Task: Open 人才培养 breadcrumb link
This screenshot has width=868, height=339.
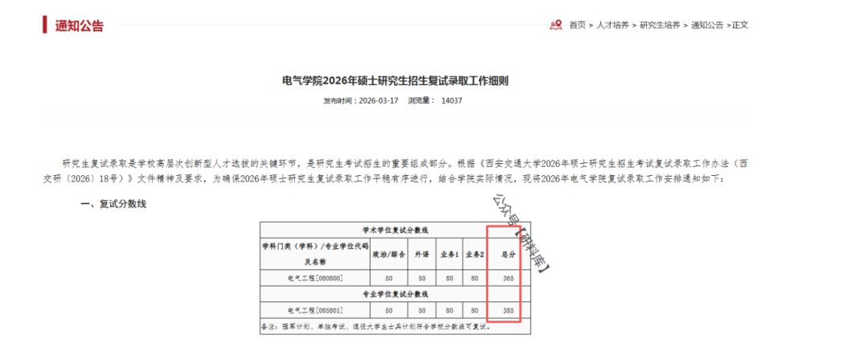Action: [612, 25]
